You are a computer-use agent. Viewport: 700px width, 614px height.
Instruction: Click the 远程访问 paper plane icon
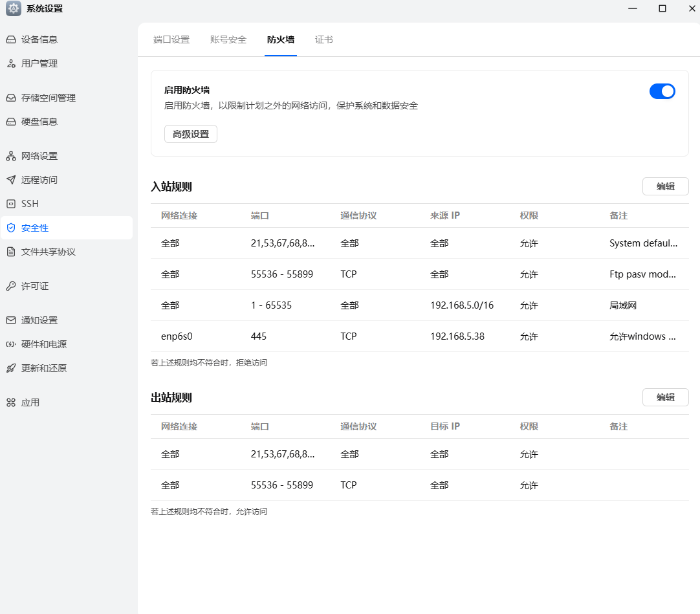point(11,180)
